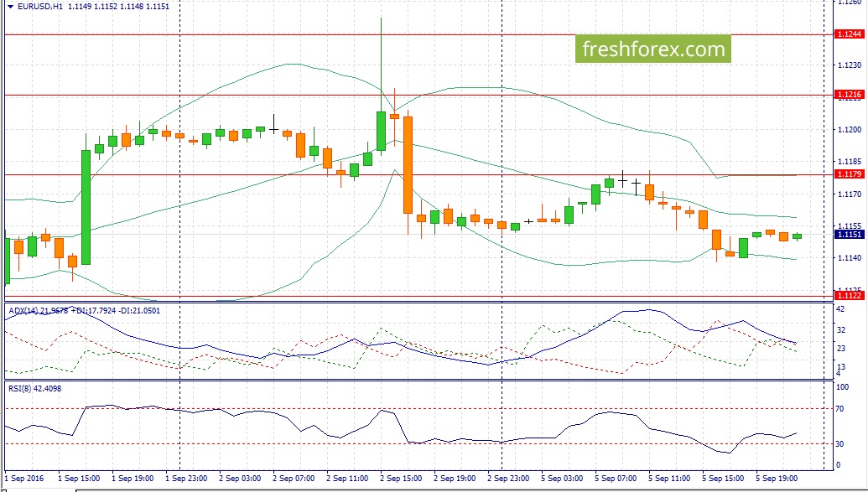This screenshot has height=492, width=868.
Task: Click the ADX(14) indicator label
Action: point(23,311)
